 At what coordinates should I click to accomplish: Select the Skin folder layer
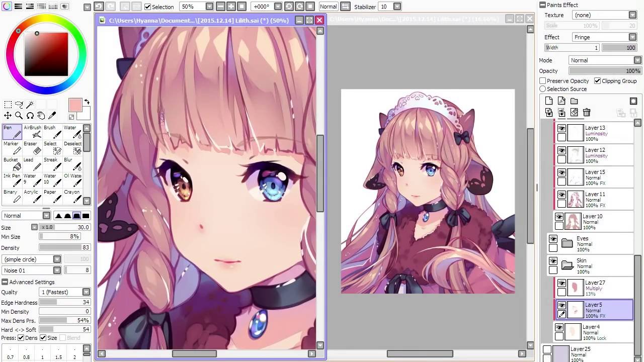point(591,265)
